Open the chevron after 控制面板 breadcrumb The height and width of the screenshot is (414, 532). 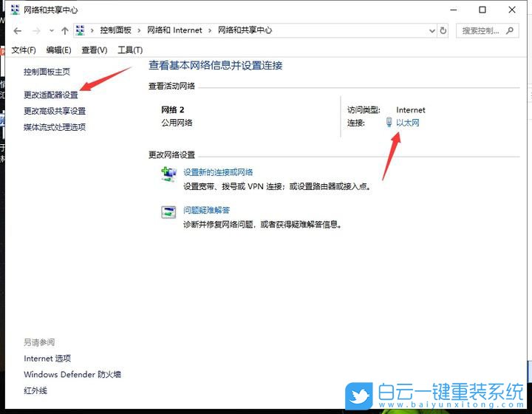[139, 30]
